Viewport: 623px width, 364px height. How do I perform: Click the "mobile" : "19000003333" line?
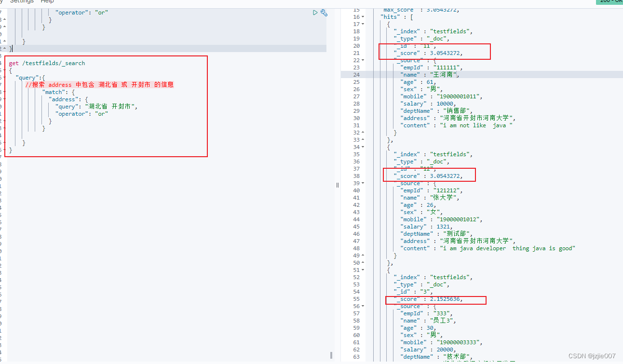[x=441, y=342]
